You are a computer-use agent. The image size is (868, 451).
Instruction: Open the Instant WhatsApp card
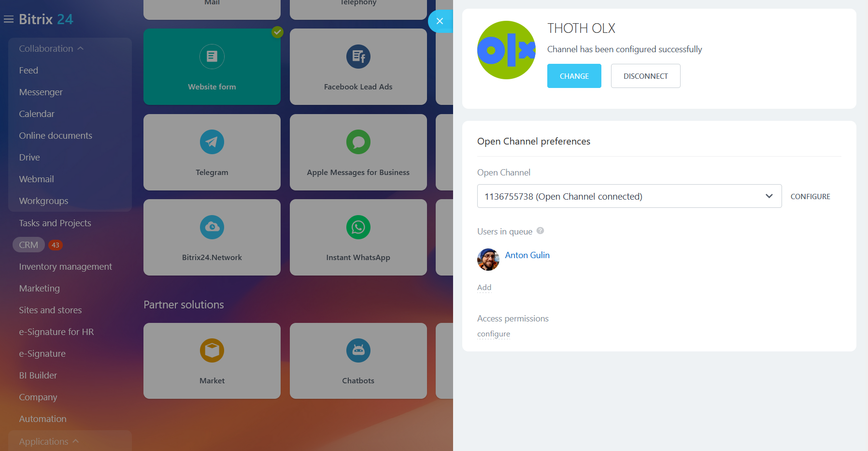[358, 237]
